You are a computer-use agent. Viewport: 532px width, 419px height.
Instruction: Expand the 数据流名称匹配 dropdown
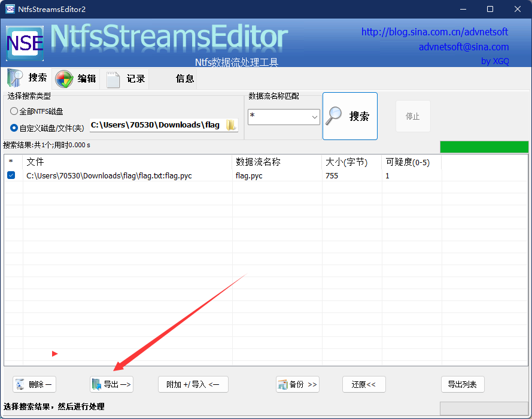(x=315, y=117)
